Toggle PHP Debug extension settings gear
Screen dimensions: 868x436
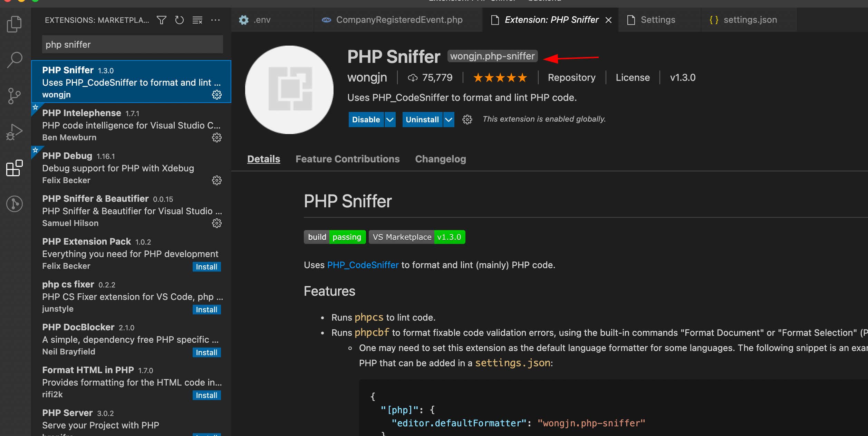217,180
